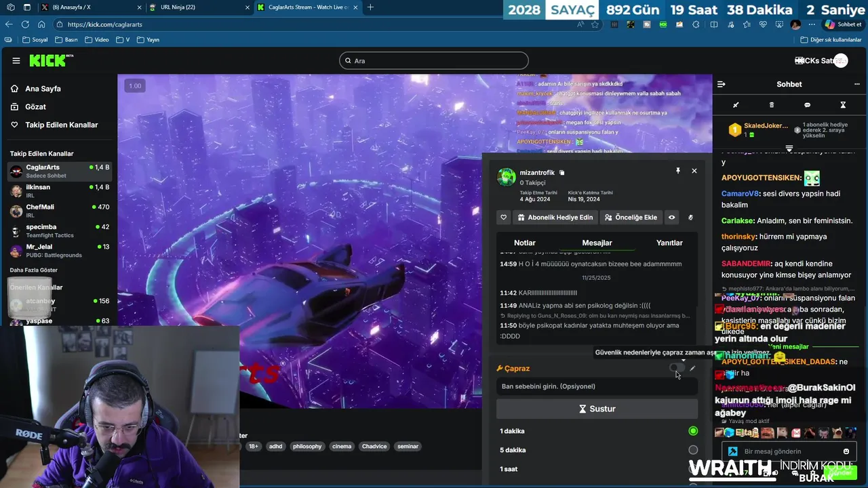Open the emoji picker in chat input
The image size is (868, 488).
click(x=846, y=451)
